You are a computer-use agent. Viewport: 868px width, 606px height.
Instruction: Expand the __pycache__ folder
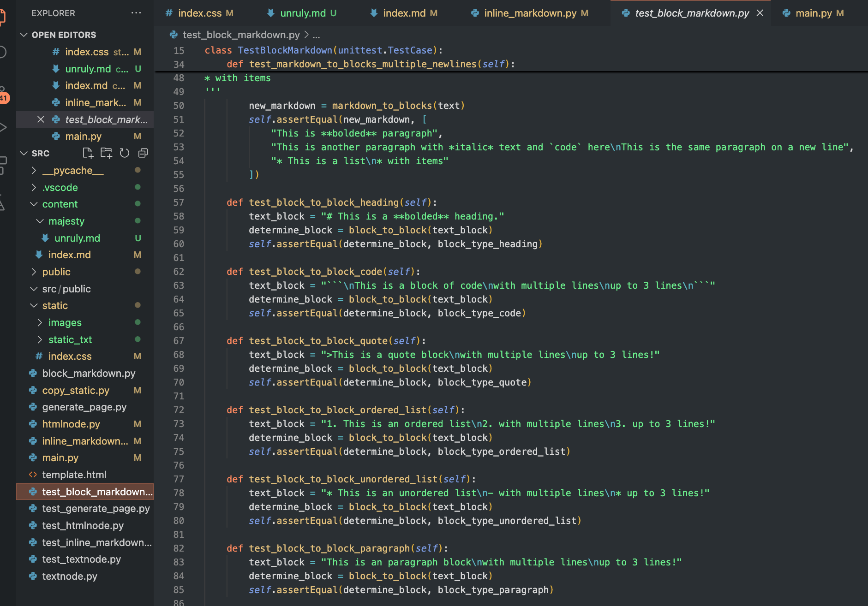(34, 170)
